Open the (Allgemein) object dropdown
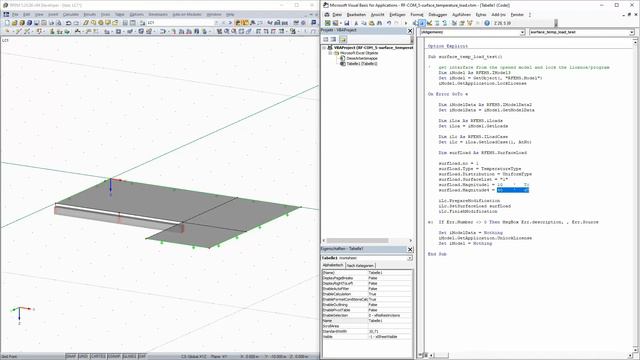640x360 pixels. [x=522, y=32]
